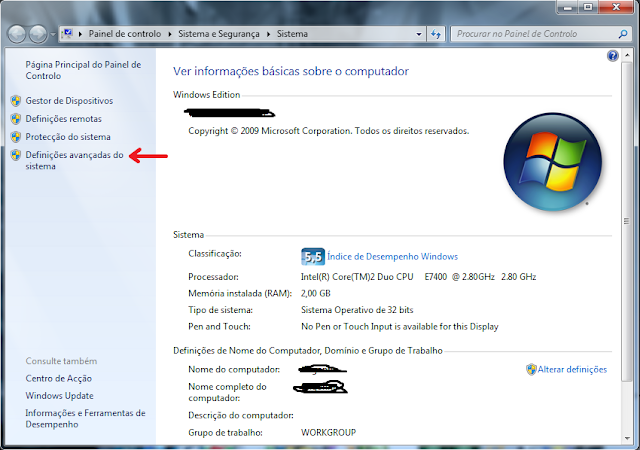Open Índice de Desempenho Windows link

[x=392, y=256]
